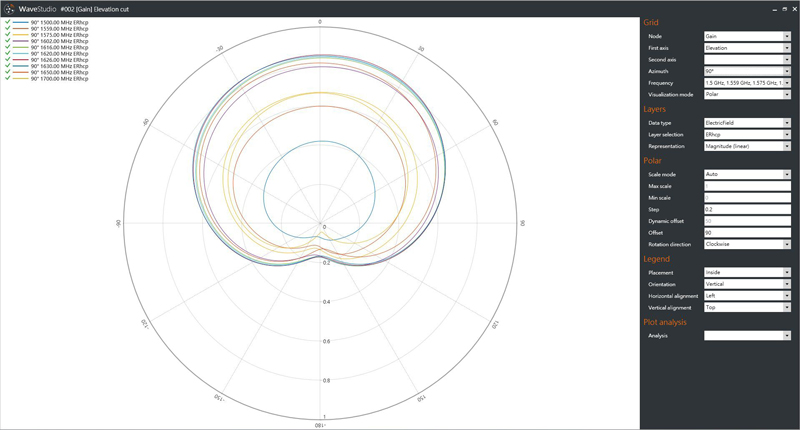Click the checkmark icon beside 1650.00 MHz ERhcp

(7, 73)
